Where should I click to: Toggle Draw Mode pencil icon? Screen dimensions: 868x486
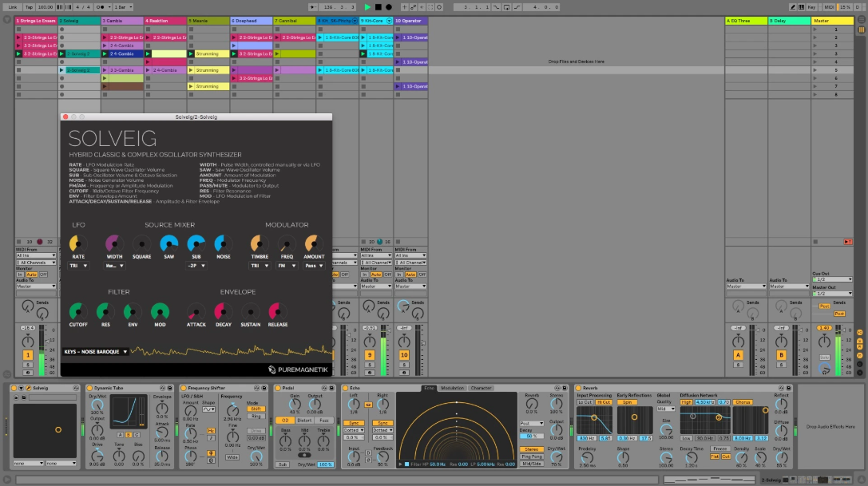[x=793, y=7]
